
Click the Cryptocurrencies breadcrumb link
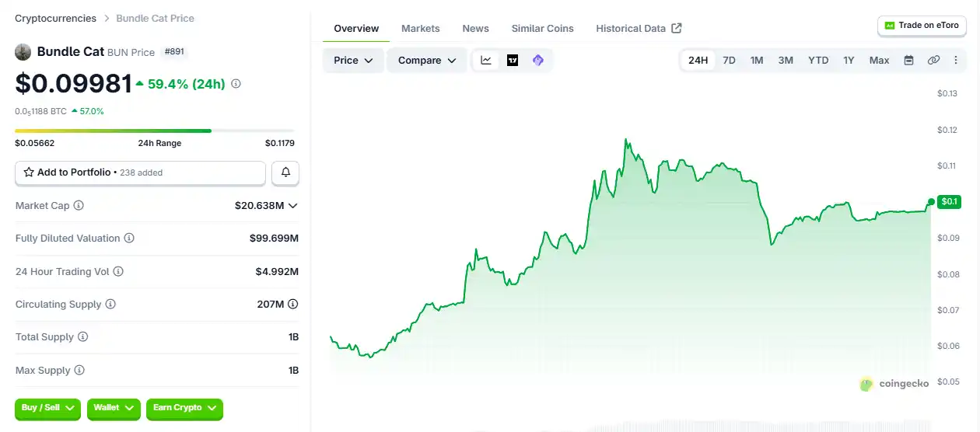56,18
